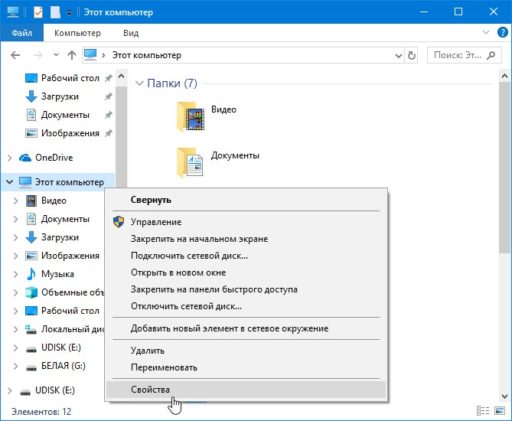Go back with the left arrow button
Image resolution: width=512 pixels, height=421 pixels.
[15, 55]
